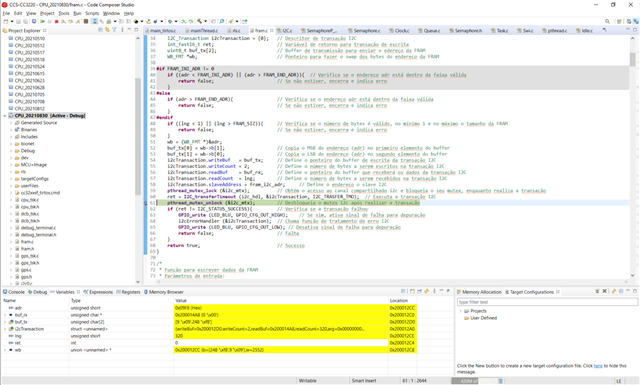Open the Expressions view tab

point(98,292)
